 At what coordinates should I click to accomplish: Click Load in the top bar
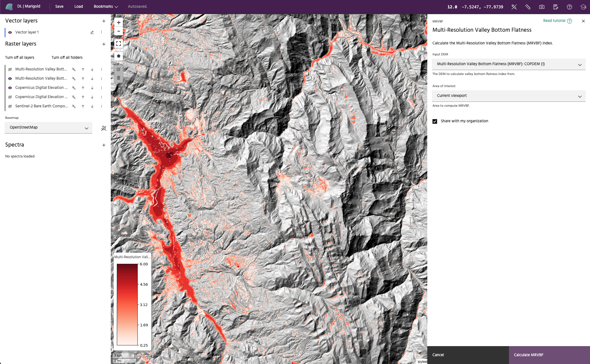78,6
